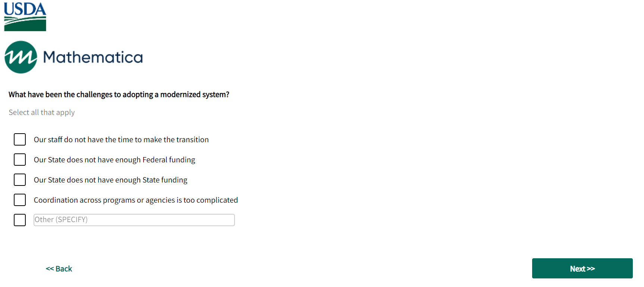Click the green field graphic under the USDA letters
The width and height of the screenshot is (644, 287).
[25, 24]
